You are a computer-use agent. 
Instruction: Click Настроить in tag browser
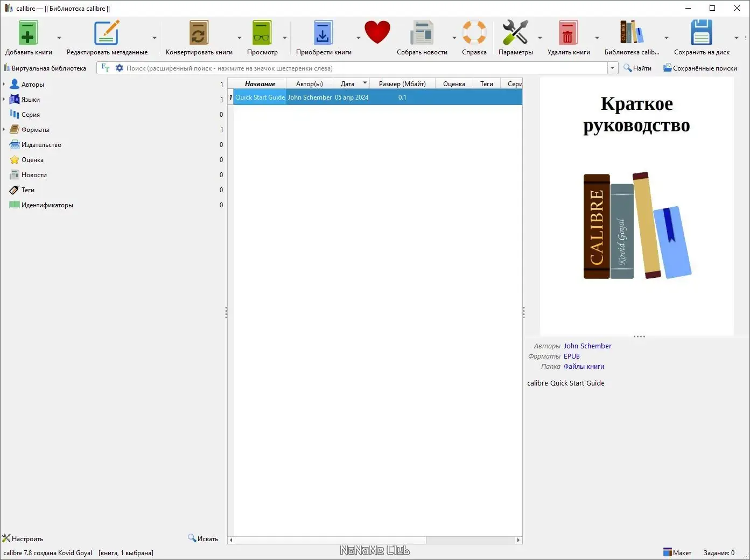tap(23, 538)
